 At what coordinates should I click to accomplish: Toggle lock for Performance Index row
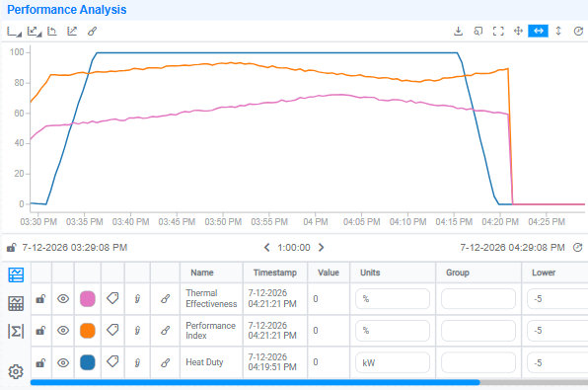point(40,331)
